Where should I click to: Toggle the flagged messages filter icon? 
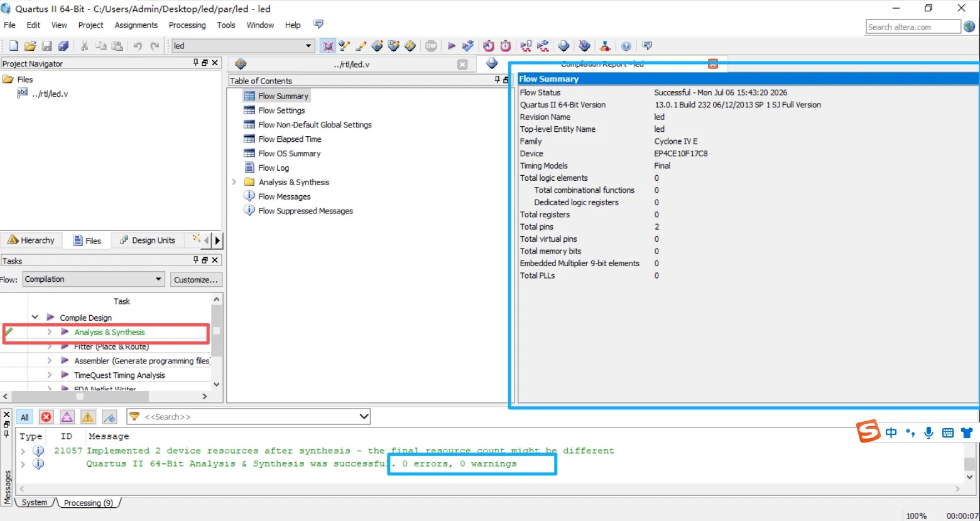coord(109,417)
